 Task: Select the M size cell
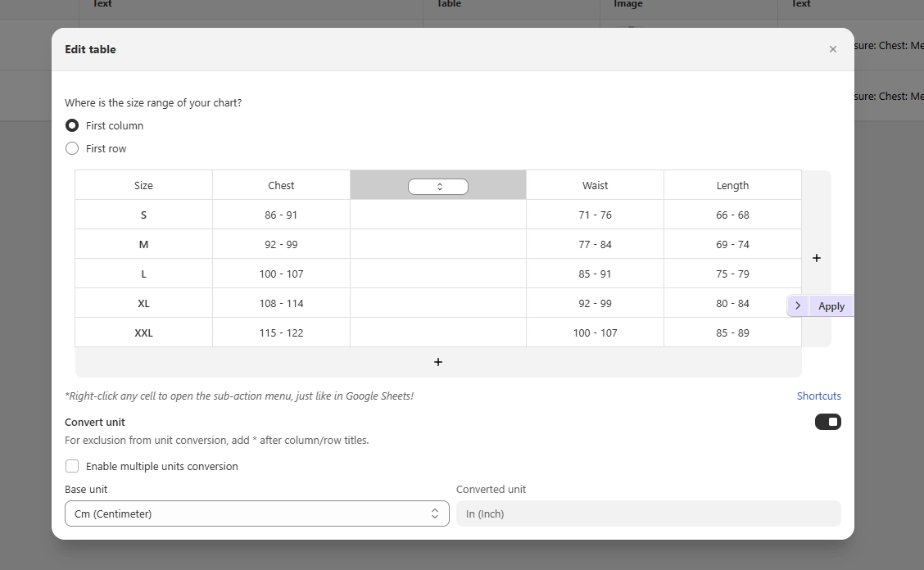(x=144, y=244)
